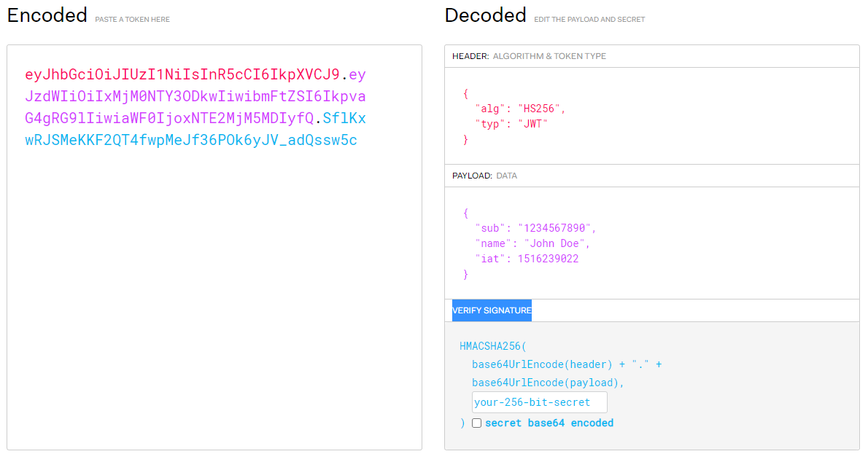Click the blue signature segment of encoded token
The height and width of the screenshot is (462, 868).
(x=191, y=140)
